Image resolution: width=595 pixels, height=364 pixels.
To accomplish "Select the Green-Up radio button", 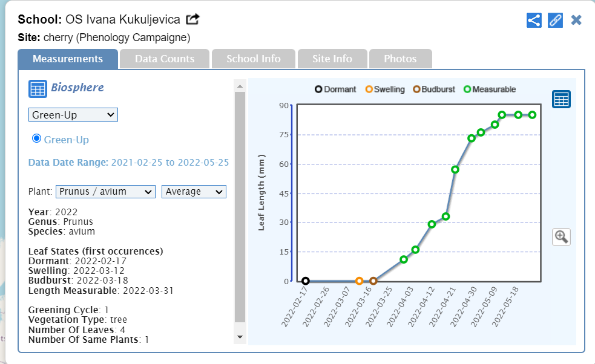I will pos(36,138).
